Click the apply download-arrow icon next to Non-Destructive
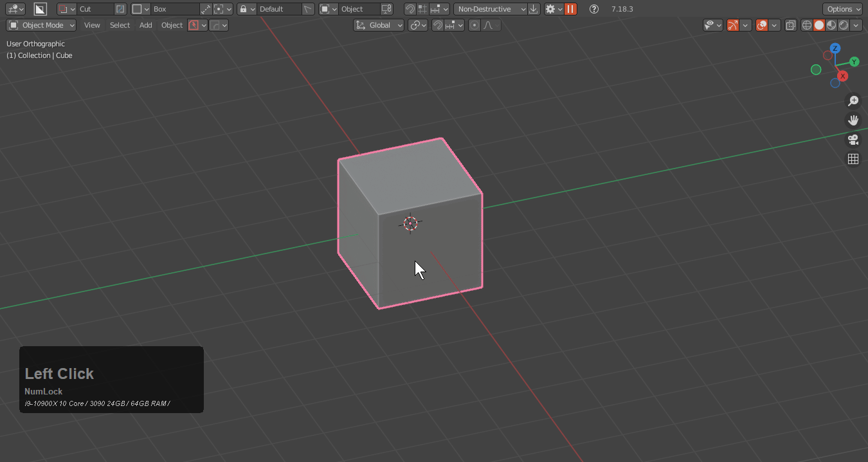 coord(534,9)
